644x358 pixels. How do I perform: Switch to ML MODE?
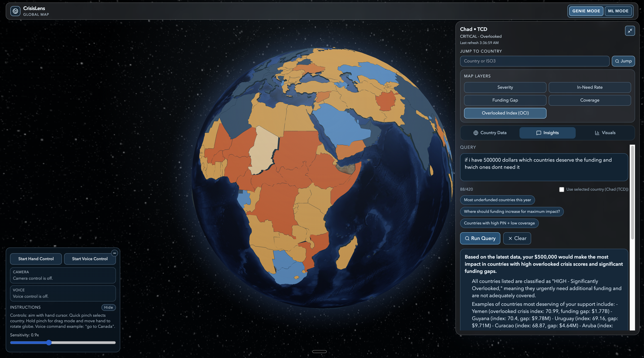618,11
